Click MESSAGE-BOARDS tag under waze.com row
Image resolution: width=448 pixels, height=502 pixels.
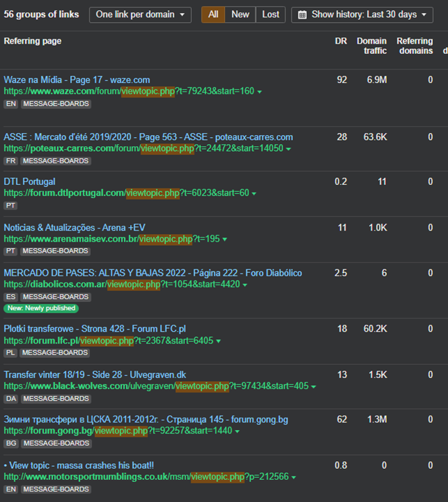coord(56,104)
